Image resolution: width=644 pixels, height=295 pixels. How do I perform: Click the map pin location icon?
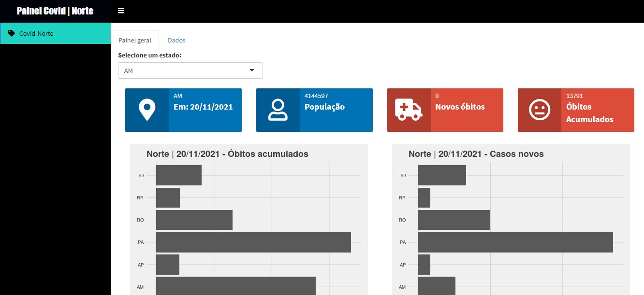(x=146, y=110)
